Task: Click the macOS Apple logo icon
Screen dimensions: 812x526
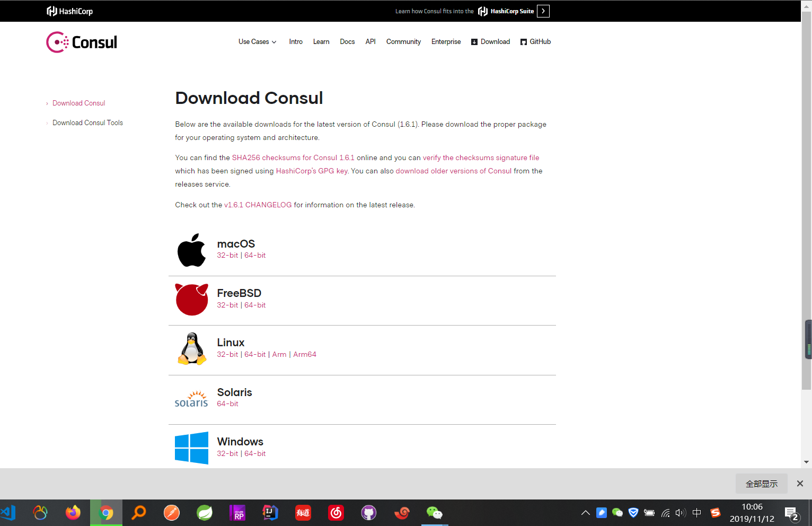Action: click(191, 250)
